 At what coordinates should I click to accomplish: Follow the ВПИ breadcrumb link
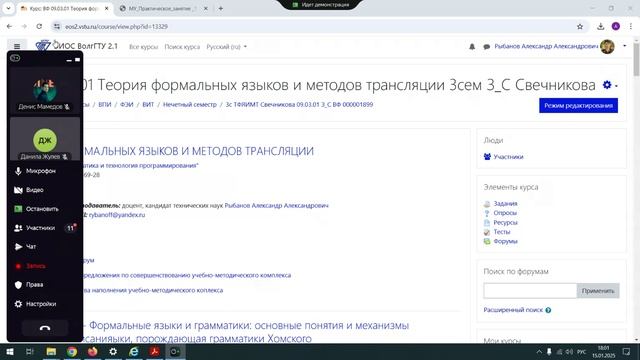point(104,104)
